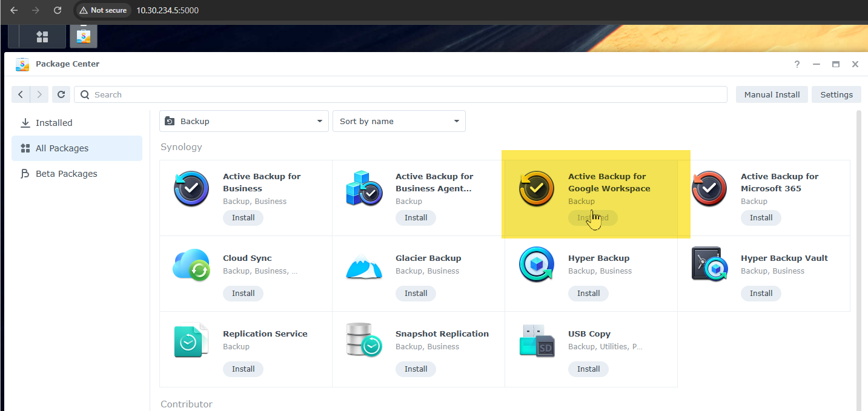Refresh the Package Center list
Screen dimensions: 868x411
tap(61, 94)
